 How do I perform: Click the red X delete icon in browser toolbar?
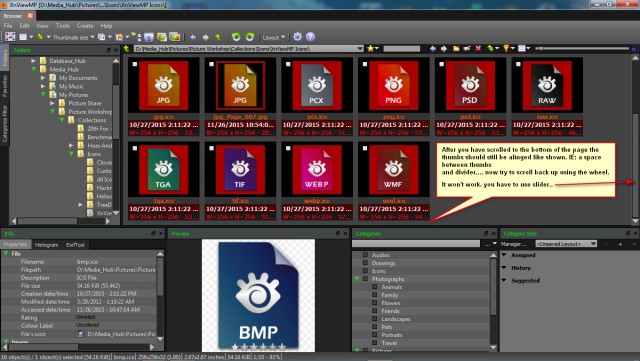point(478,49)
